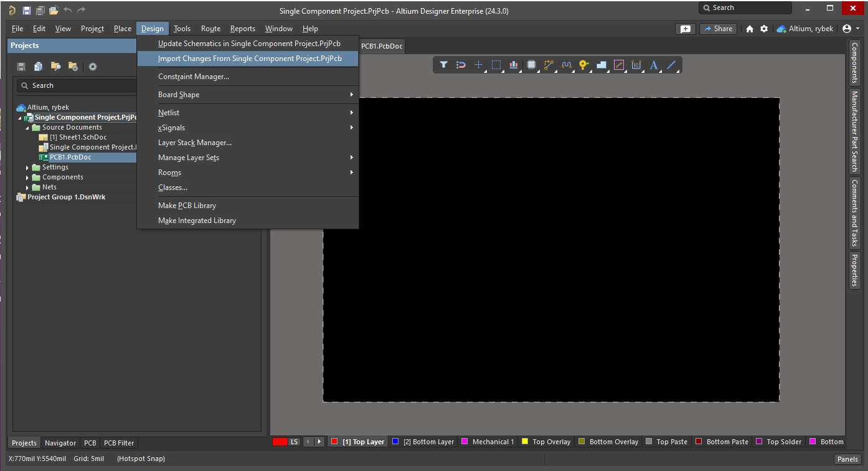Open the Manage Layer Sets submenu

click(248, 158)
